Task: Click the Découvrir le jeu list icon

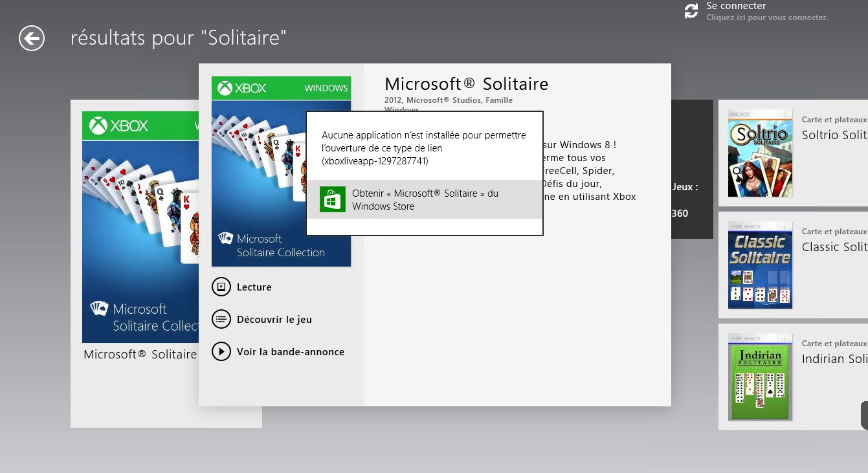Action: coord(221,319)
